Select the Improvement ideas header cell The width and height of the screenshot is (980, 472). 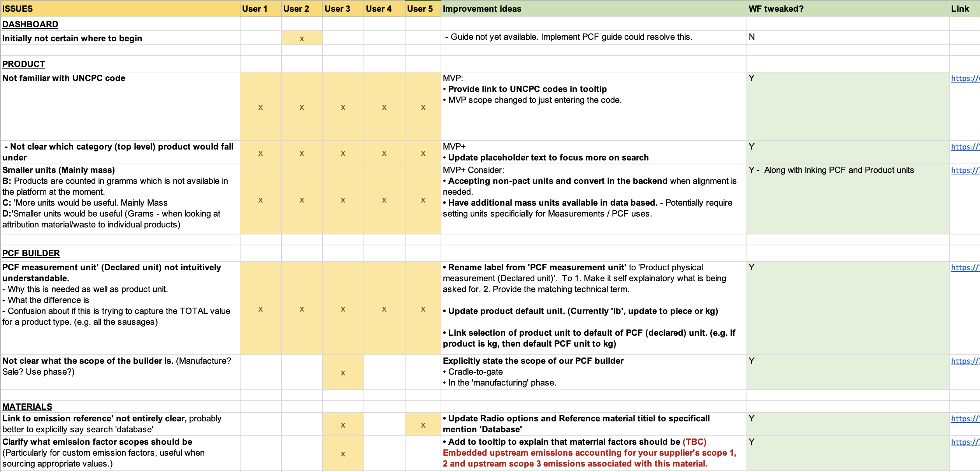pos(594,9)
